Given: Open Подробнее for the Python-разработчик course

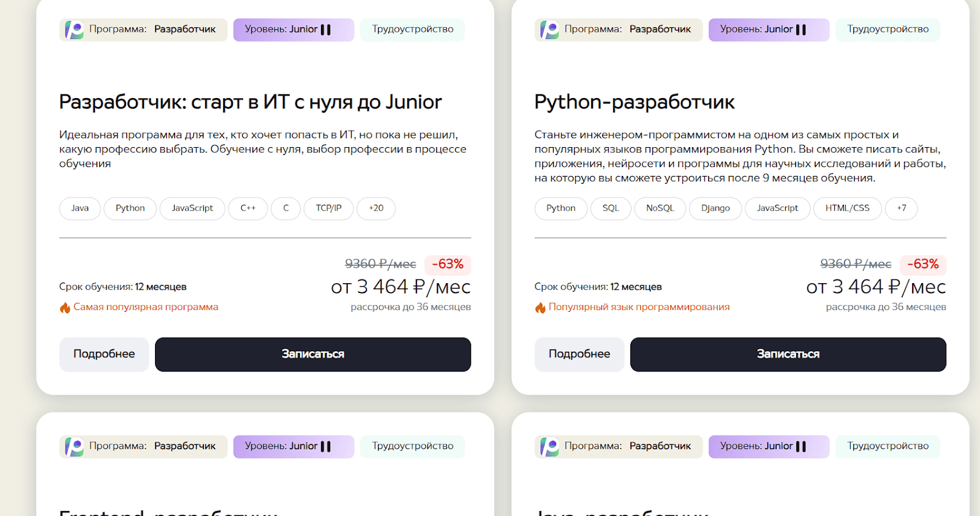Looking at the screenshot, I should 579,354.
